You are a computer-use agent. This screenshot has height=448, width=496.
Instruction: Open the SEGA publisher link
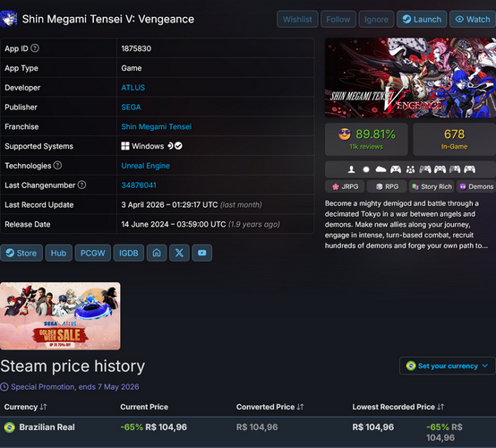coord(131,108)
